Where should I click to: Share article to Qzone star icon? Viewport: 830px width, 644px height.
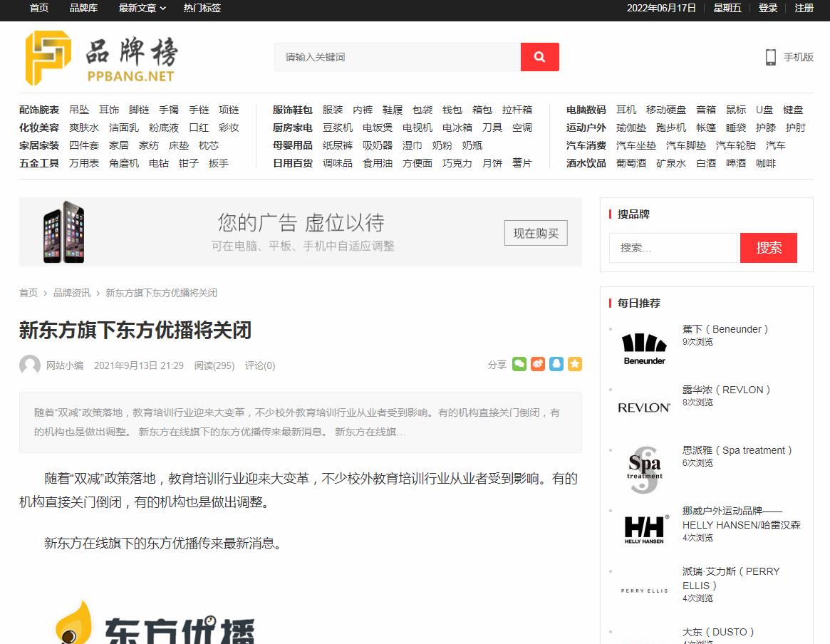click(575, 364)
